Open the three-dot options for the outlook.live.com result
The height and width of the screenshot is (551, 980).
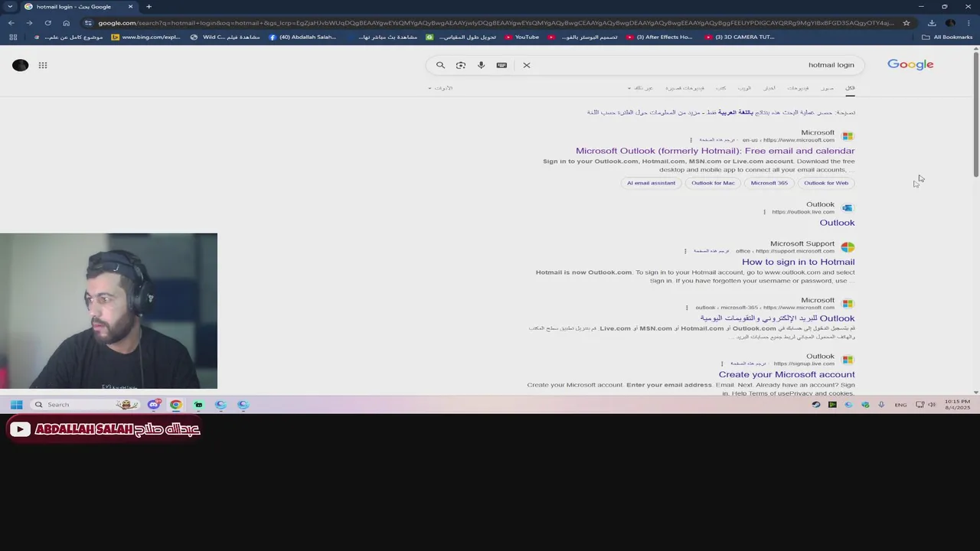click(764, 212)
